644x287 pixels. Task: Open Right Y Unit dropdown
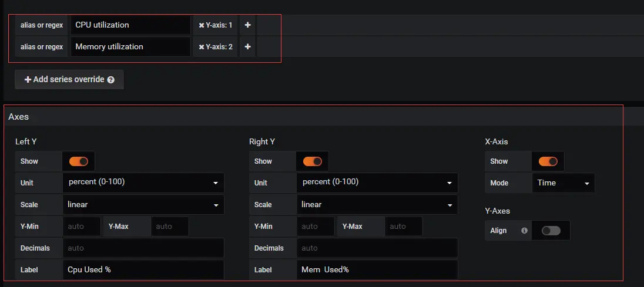point(377,183)
